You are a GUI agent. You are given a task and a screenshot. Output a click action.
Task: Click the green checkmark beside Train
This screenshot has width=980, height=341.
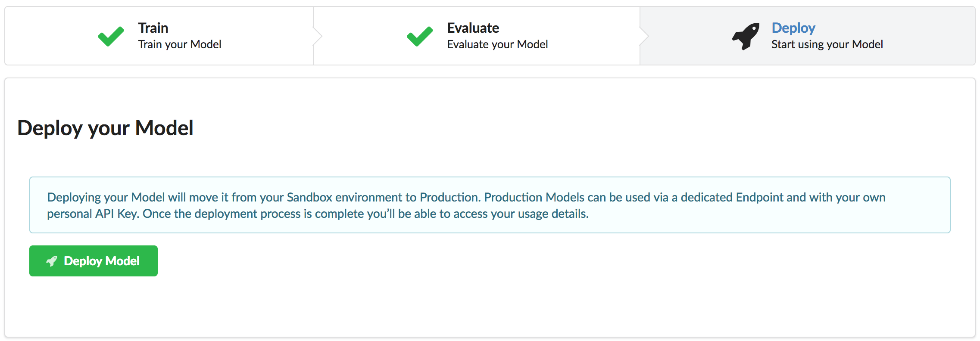(111, 36)
